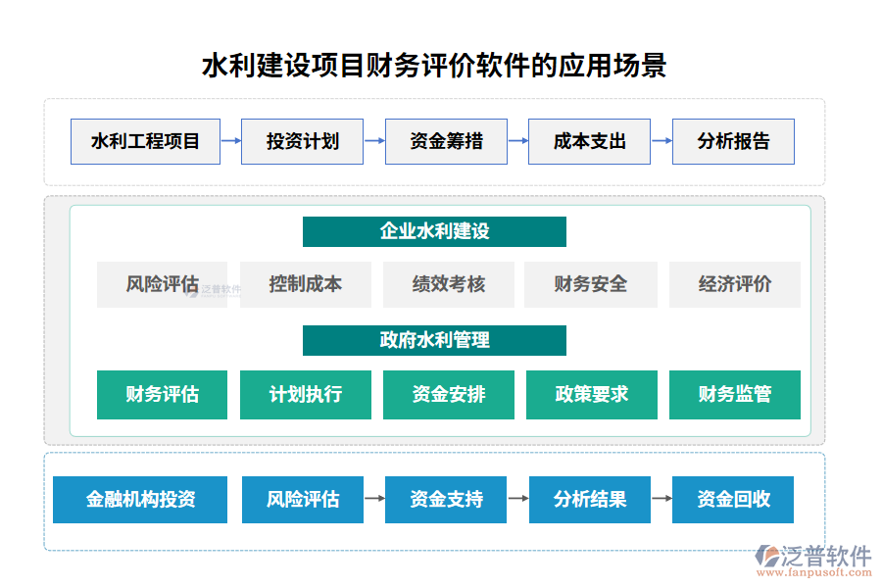
Task: Click the 财务评估 button
Action: tap(162, 394)
